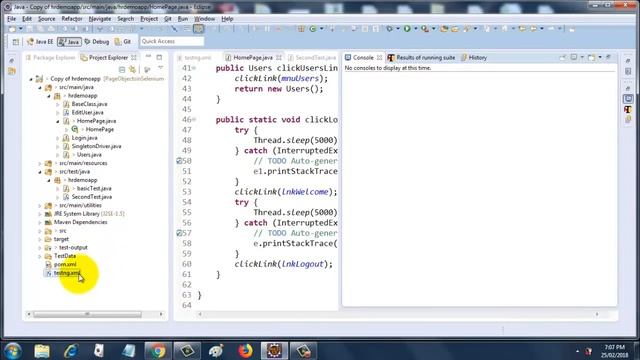This screenshot has height=360, width=640.
Task: Open the Navigate menu
Action: pos(100,19)
